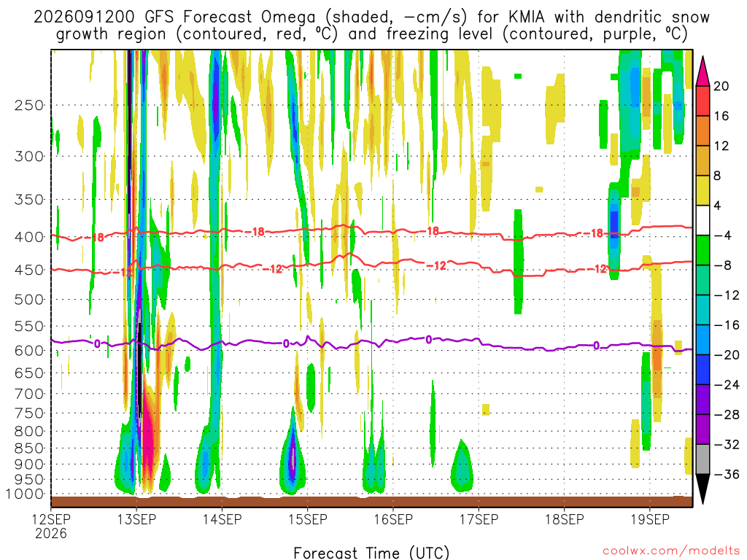The image size is (747, 560).
Task: Click the 13SEP tick label
Action: coord(136,519)
